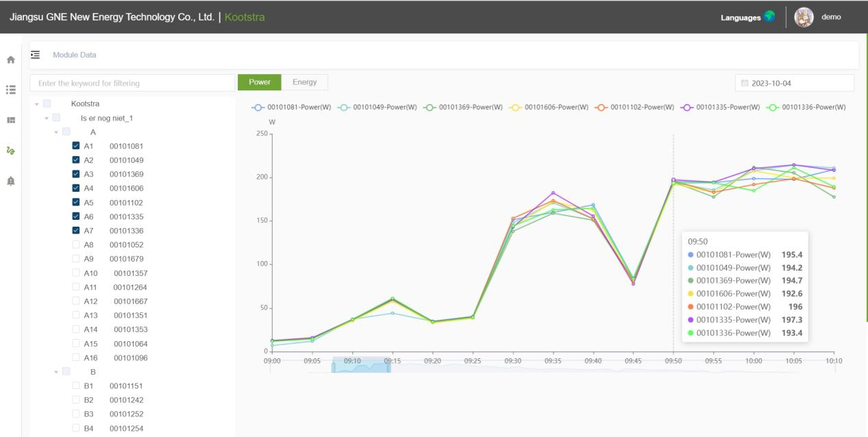Image resolution: width=868 pixels, height=437 pixels.
Task: Collapse group B tree arrow
Action: (x=56, y=371)
